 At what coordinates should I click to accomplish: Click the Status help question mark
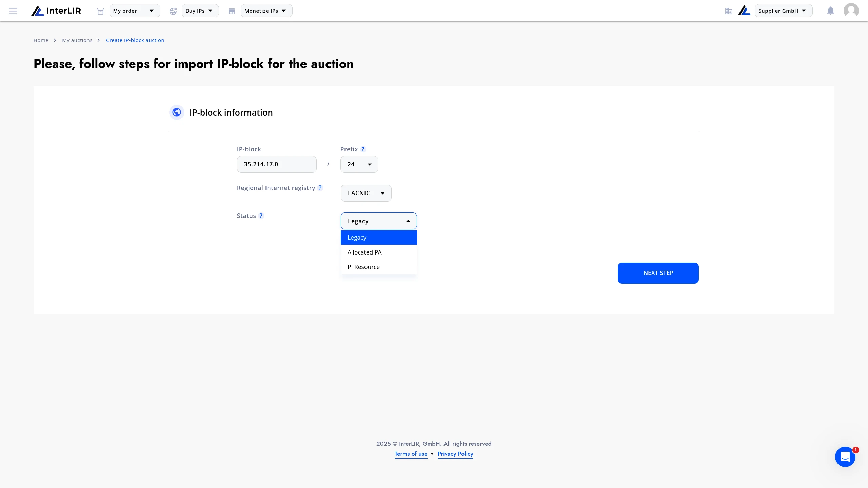click(x=261, y=216)
